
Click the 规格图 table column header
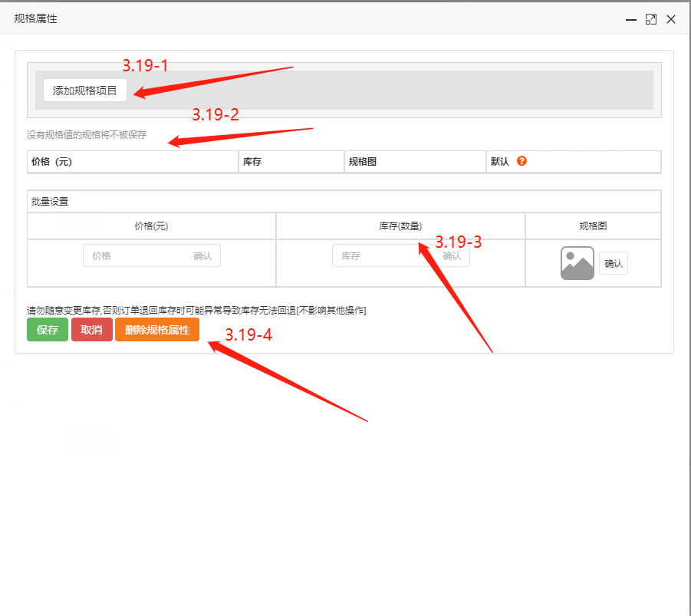[x=363, y=162]
